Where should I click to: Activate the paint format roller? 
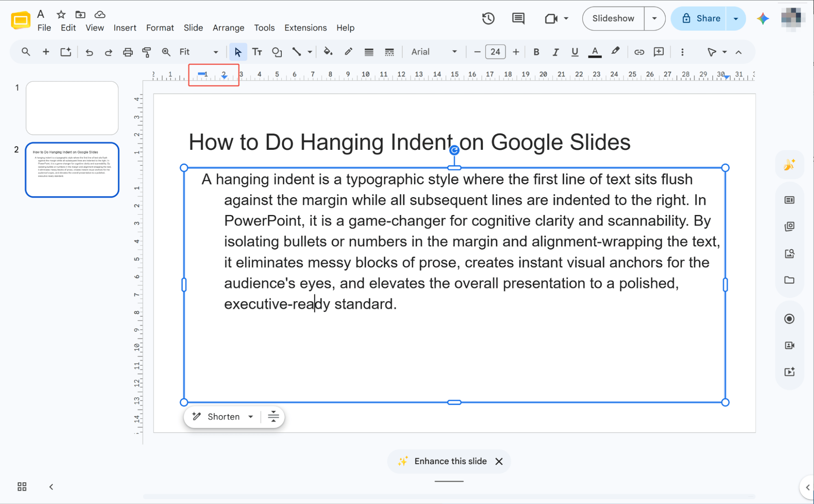[147, 52]
